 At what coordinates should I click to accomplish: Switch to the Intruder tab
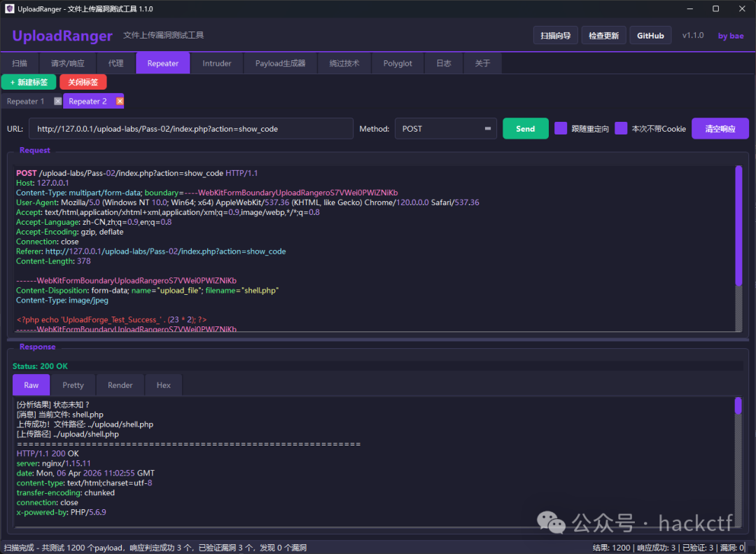coord(216,63)
